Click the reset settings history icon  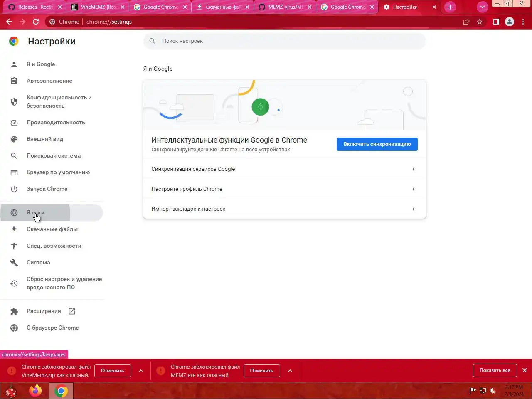[14, 283]
